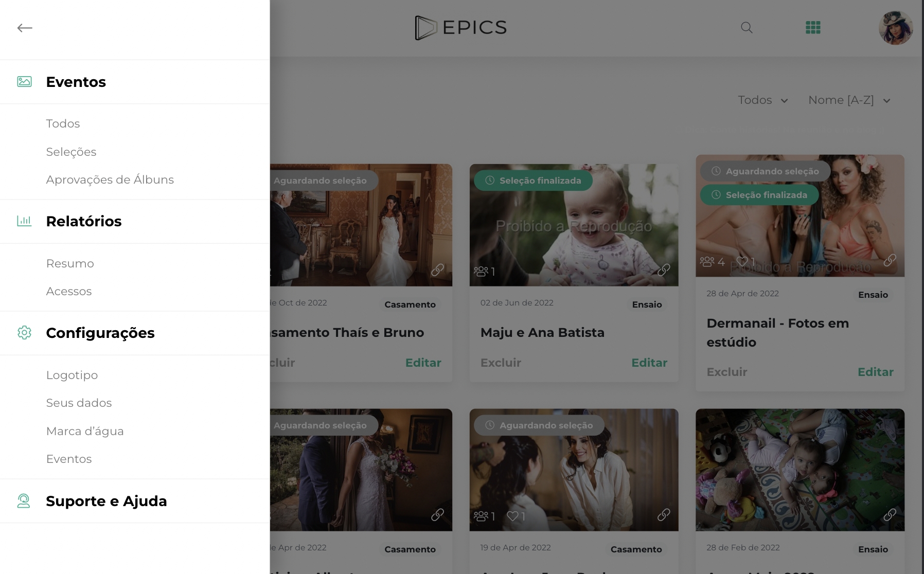
Task: Click Editar on Maju e Ana Batista
Action: [x=649, y=363]
